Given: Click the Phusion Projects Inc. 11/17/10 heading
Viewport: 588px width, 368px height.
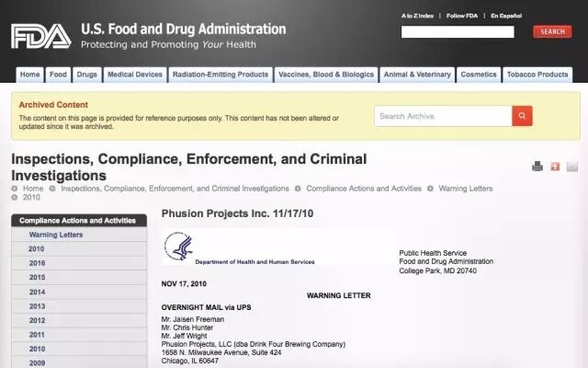Looking at the screenshot, I should point(237,213).
